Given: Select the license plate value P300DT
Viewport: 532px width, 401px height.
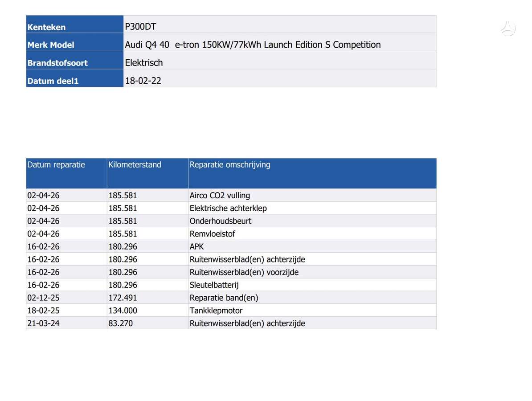Looking at the screenshot, I should point(140,26).
